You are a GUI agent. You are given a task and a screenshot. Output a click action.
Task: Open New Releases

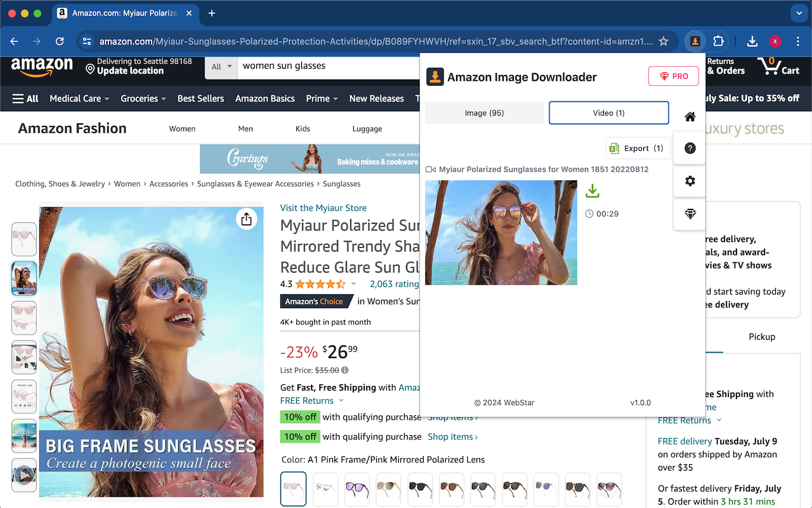(376, 98)
